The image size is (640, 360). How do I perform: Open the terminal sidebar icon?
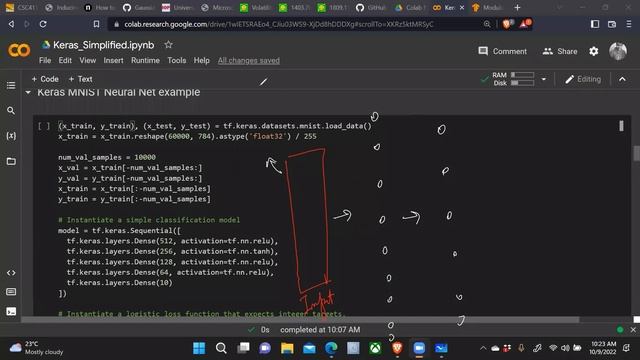(11, 311)
